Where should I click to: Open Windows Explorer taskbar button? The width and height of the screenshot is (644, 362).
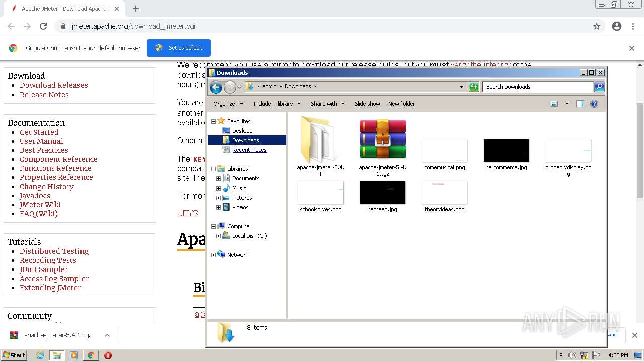[57, 355]
